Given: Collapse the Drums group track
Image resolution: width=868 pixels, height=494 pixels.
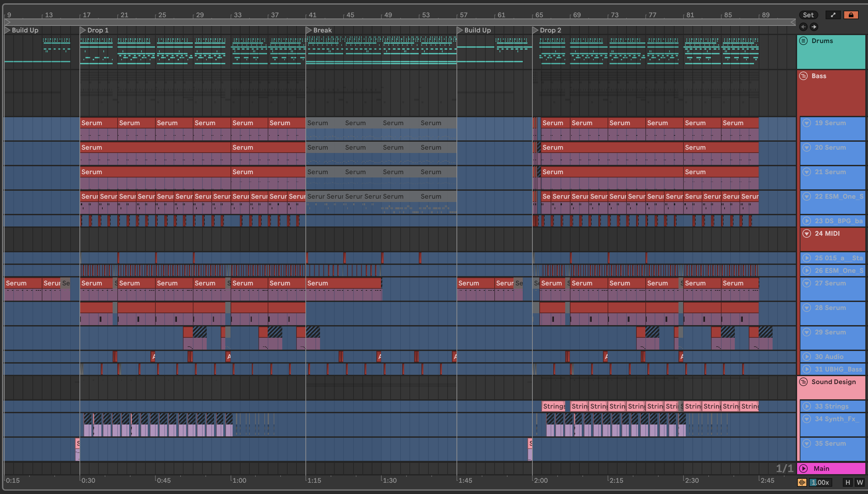Looking at the screenshot, I should [x=803, y=41].
